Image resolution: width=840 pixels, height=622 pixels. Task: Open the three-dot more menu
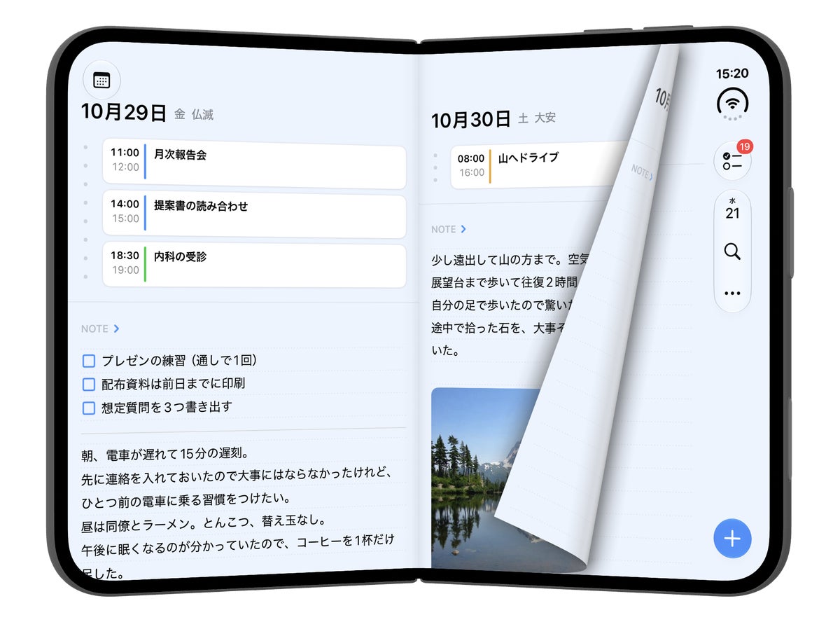point(732,293)
